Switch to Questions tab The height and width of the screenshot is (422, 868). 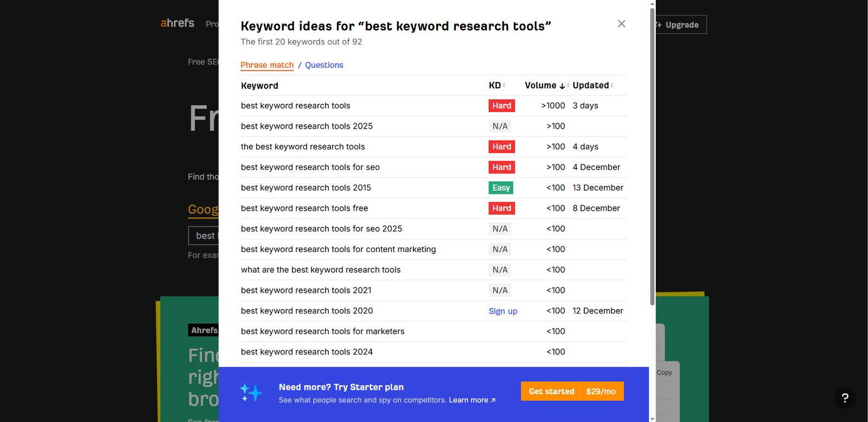pyautogui.click(x=324, y=65)
